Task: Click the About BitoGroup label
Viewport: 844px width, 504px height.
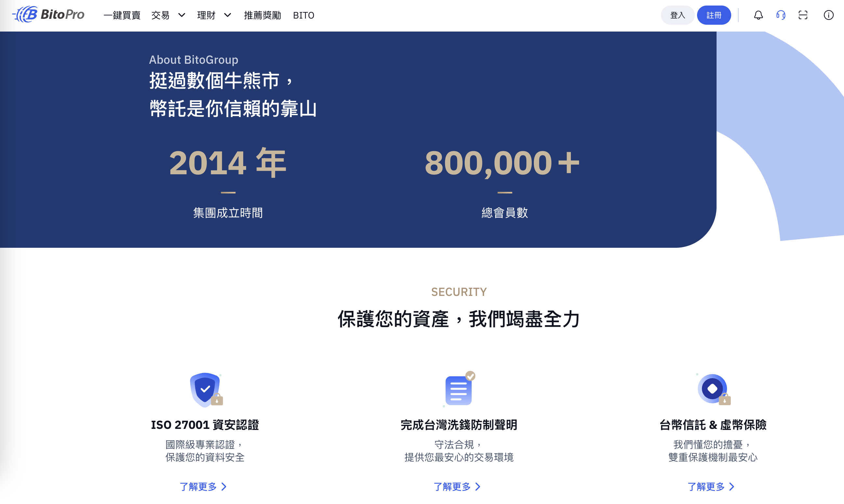Action: pyautogui.click(x=193, y=60)
